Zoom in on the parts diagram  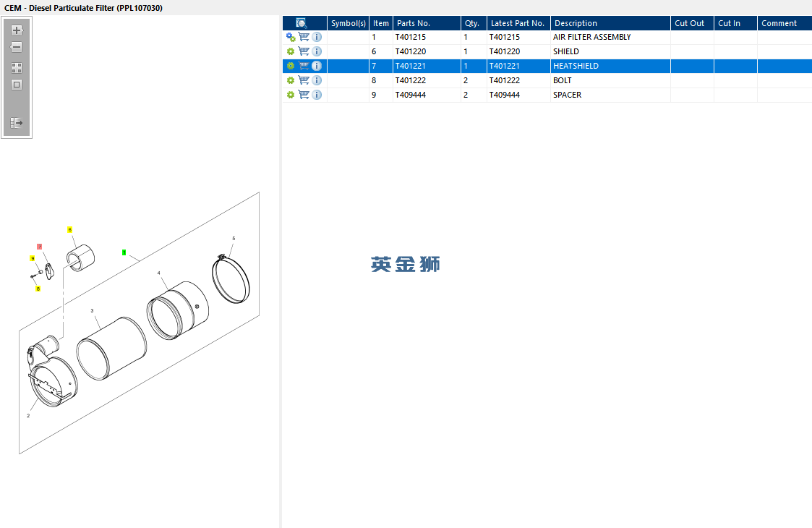[17, 30]
